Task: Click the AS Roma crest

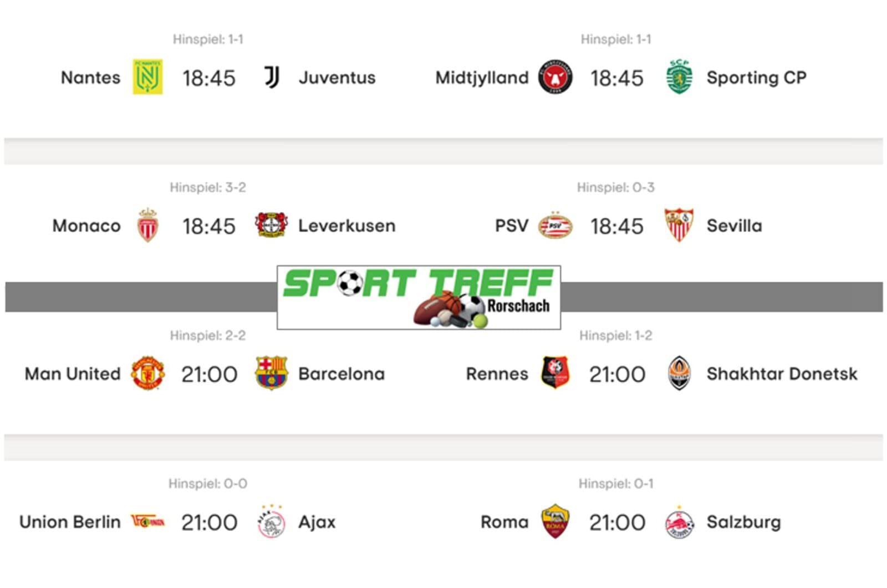Action: [555, 521]
